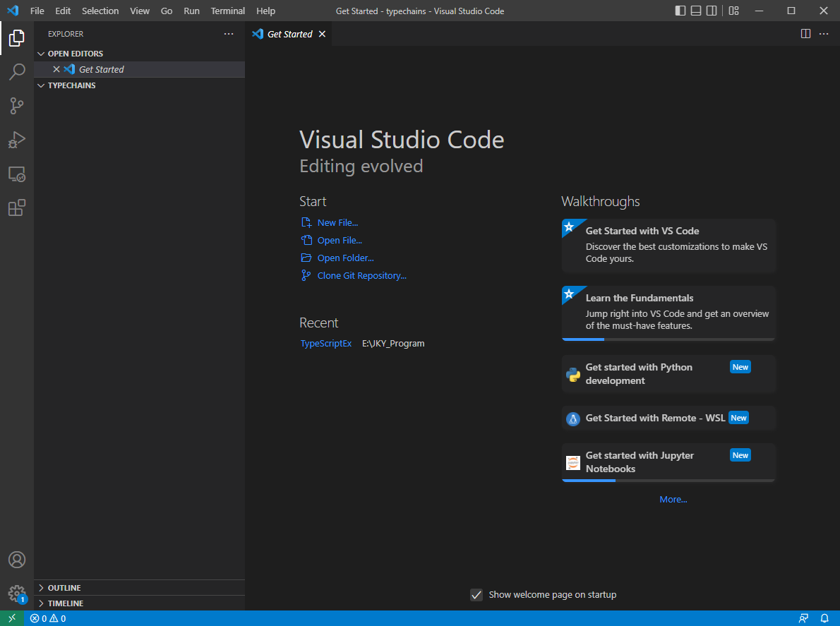Screen dimensions: 840x626
Task: Click the Open File... link
Action: (x=340, y=241)
